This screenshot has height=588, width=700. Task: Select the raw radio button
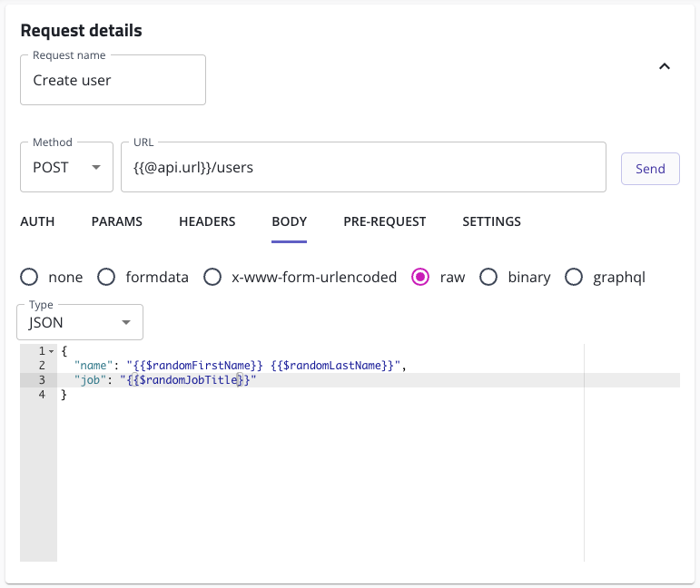(x=420, y=277)
